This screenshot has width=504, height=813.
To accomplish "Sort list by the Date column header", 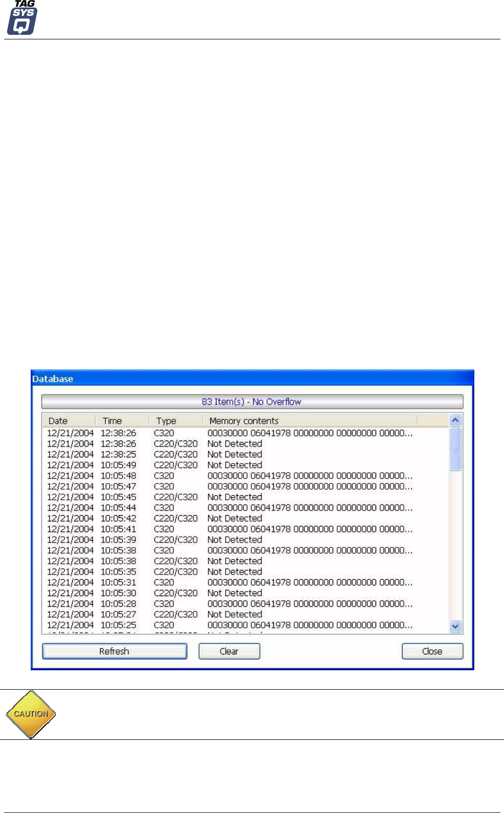I will 69,421.
